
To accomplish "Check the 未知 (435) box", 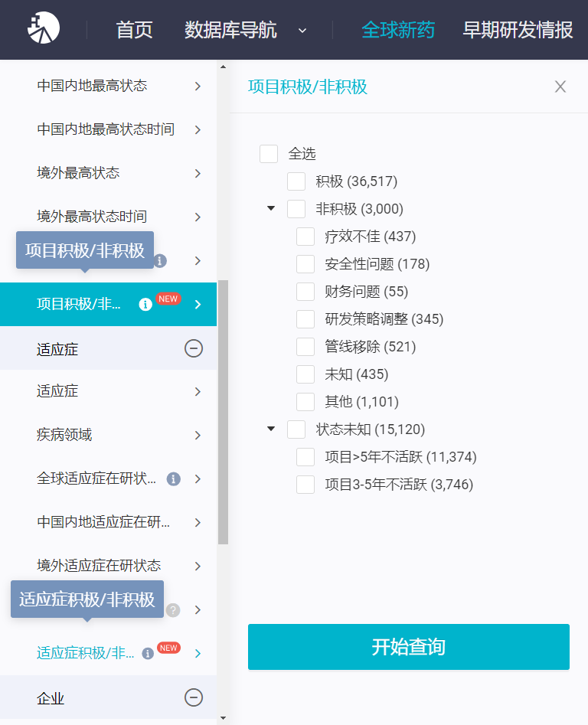I will point(305,374).
